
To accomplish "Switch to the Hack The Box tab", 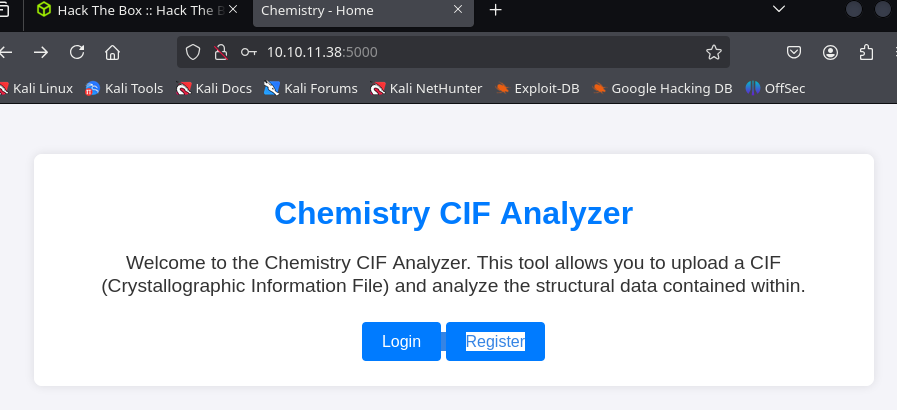I will (x=130, y=10).
